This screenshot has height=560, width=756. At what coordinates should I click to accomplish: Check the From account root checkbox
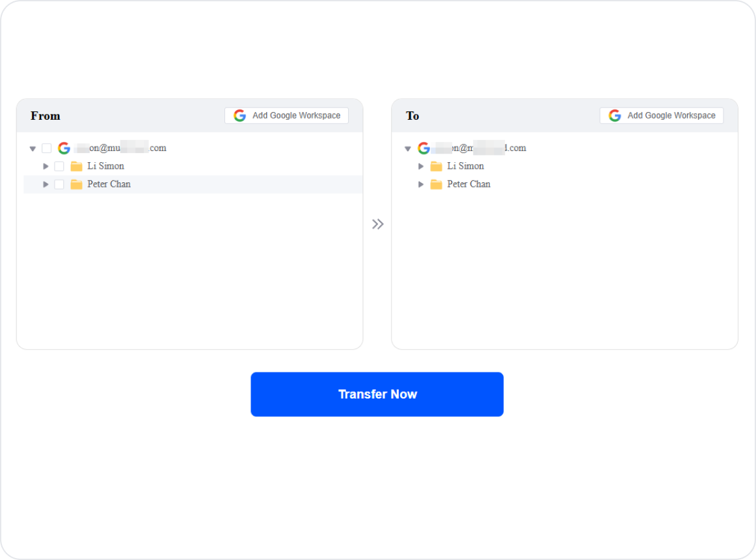[x=47, y=148]
